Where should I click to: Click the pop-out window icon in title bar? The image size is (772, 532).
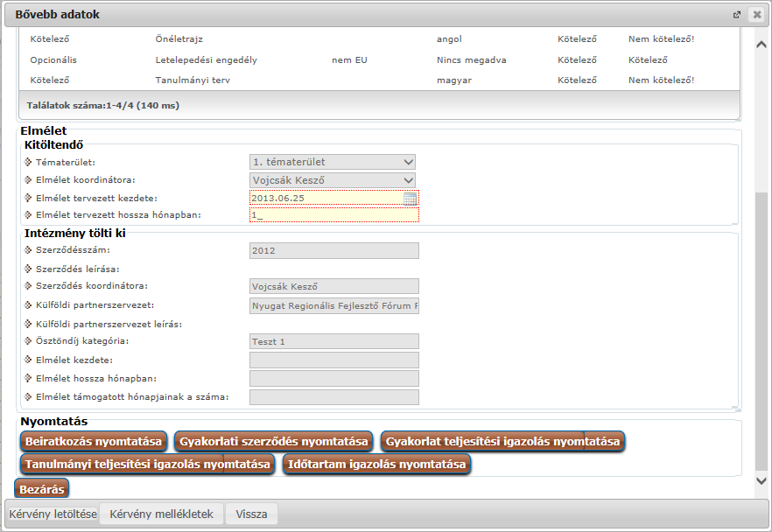(737, 15)
